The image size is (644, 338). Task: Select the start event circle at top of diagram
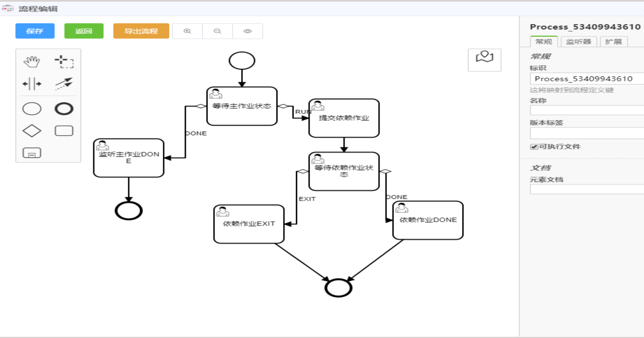point(242,61)
